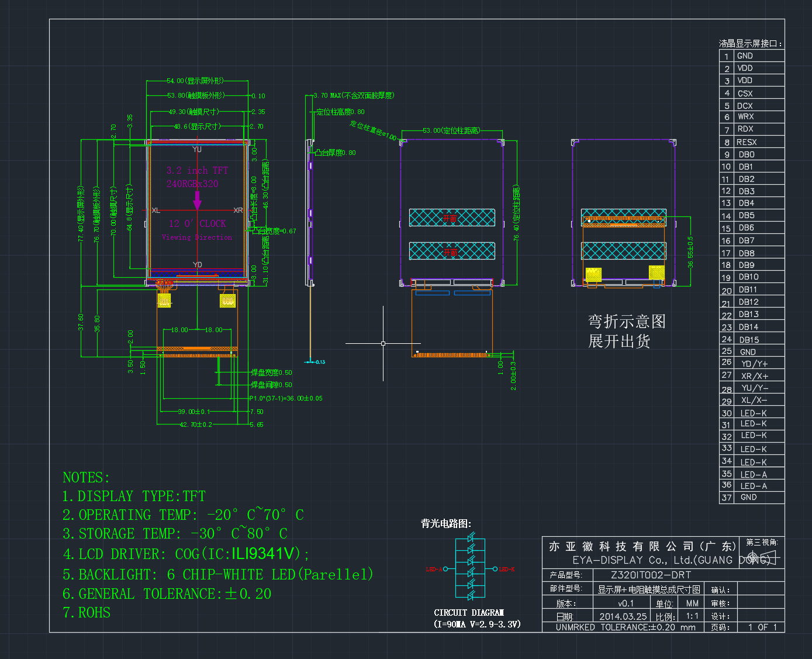Pick the "12 O' CLOCK" text

pyautogui.click(x=197, y=223)
